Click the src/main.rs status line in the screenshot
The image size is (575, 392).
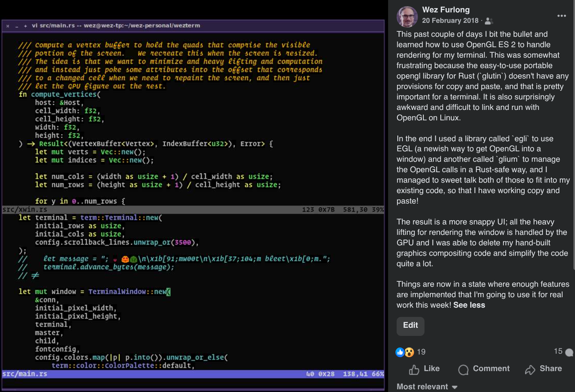(x=25, y=374)
